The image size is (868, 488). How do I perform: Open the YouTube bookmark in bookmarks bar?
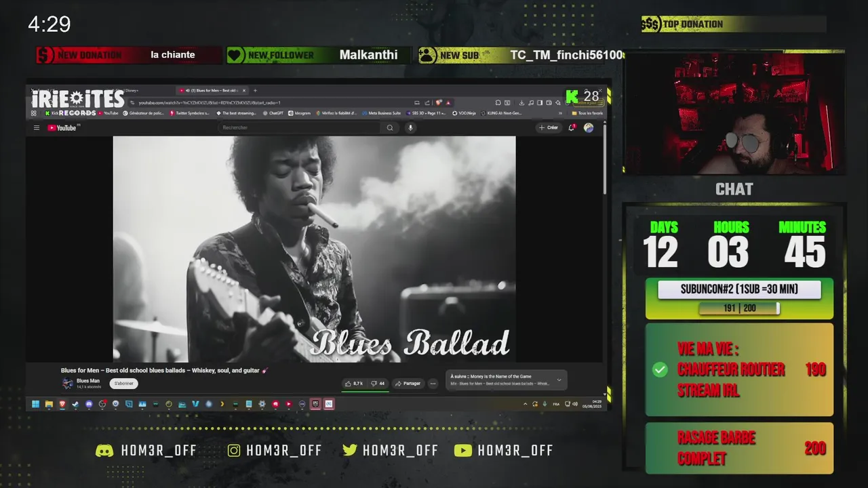[107, 113]
